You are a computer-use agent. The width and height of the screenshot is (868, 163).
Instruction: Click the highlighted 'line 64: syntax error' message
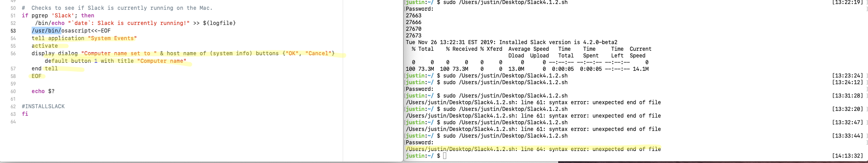[x=533, y=149]
